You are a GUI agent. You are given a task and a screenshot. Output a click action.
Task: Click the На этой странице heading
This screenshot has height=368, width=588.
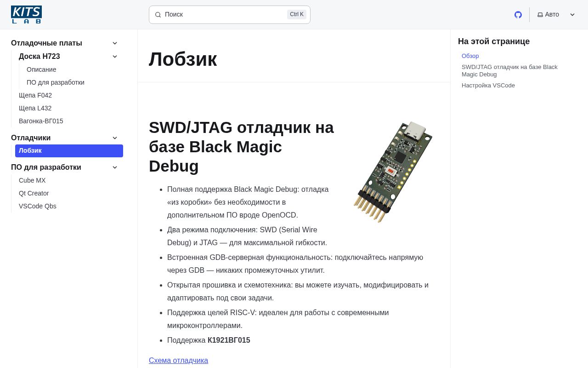pos(494,41)
